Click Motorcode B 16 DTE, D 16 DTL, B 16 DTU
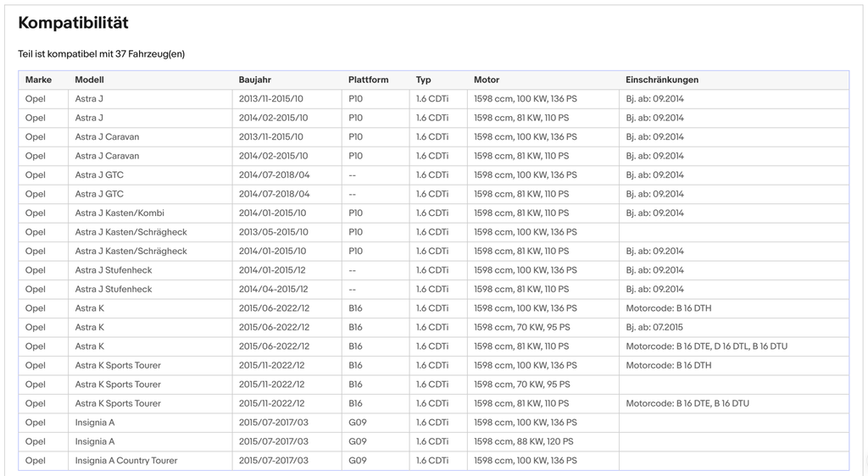868x476 pixels. [x=706, y=346]
